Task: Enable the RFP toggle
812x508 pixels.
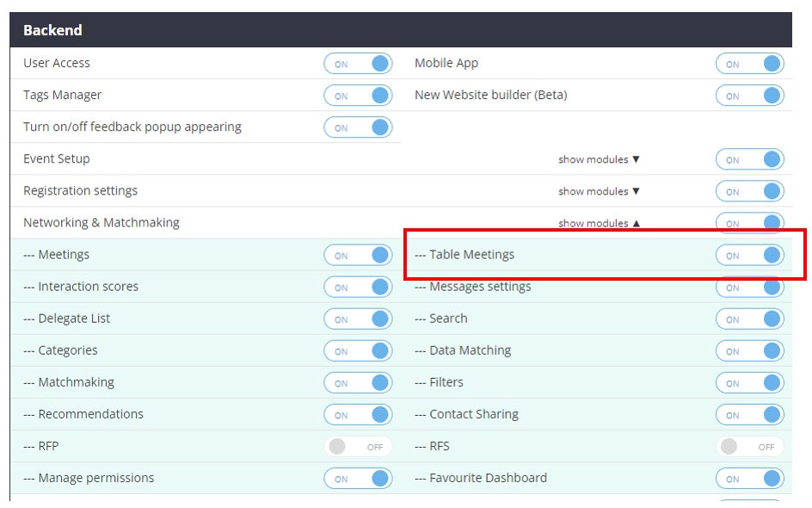Action: 358,447
